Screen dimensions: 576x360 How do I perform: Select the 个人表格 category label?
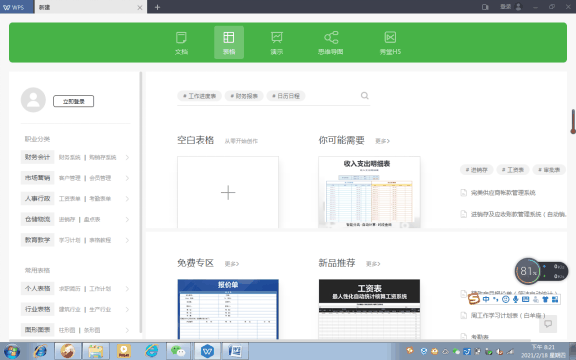point(37,288)
